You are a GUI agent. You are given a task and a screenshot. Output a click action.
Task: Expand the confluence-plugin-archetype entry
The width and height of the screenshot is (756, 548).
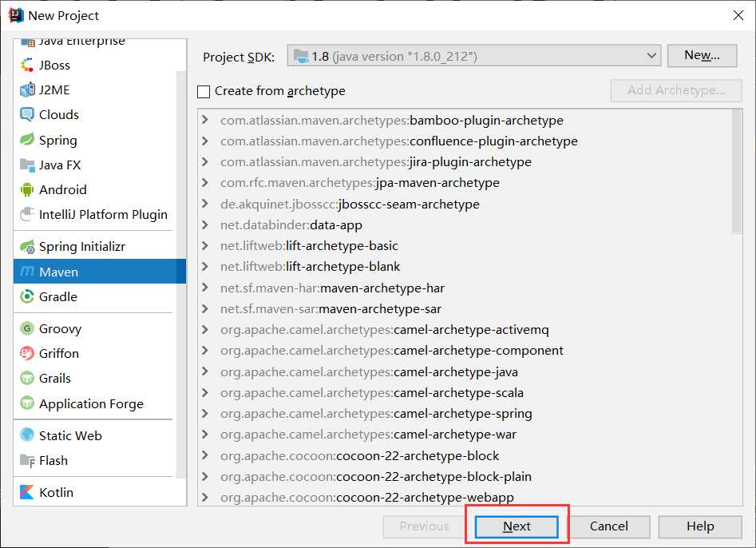(205, 141)
